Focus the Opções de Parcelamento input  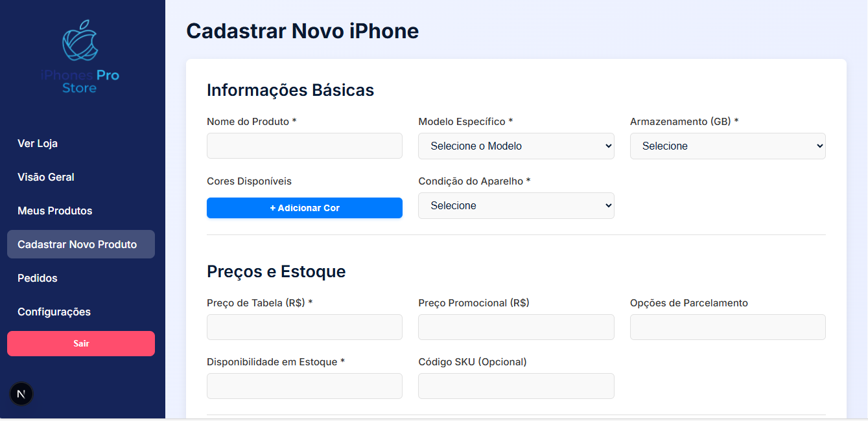[727, 327]
